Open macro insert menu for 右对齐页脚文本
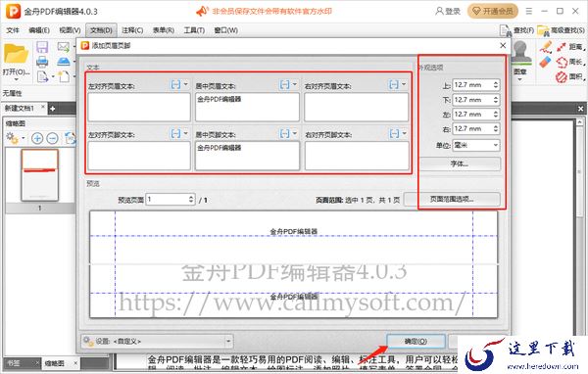This screenshot has height=374, width=588. 398,133
